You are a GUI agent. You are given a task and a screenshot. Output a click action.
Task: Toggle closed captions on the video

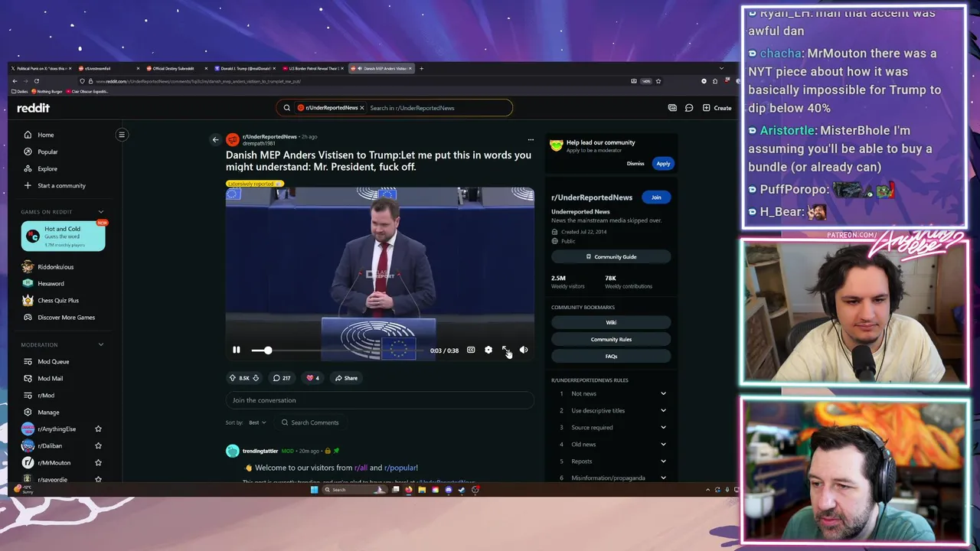coord(471,350)
